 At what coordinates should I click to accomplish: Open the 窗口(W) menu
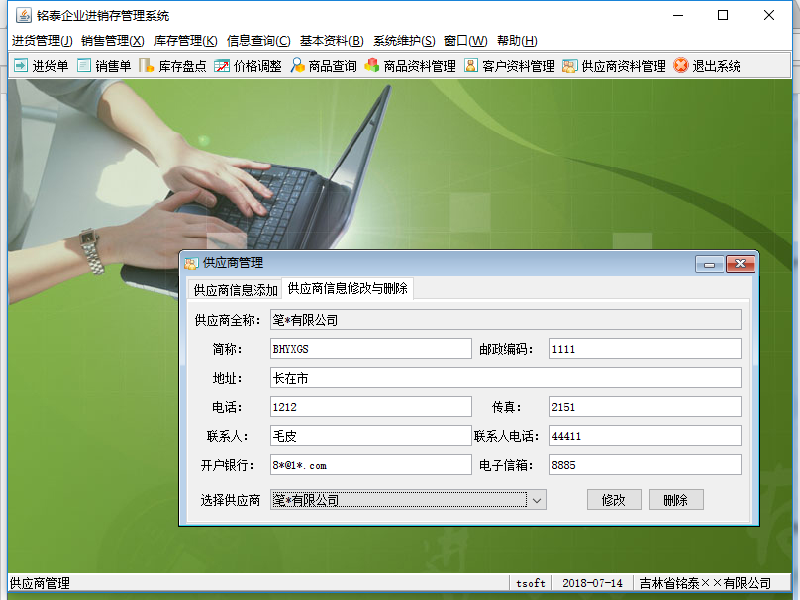[465, 41]
